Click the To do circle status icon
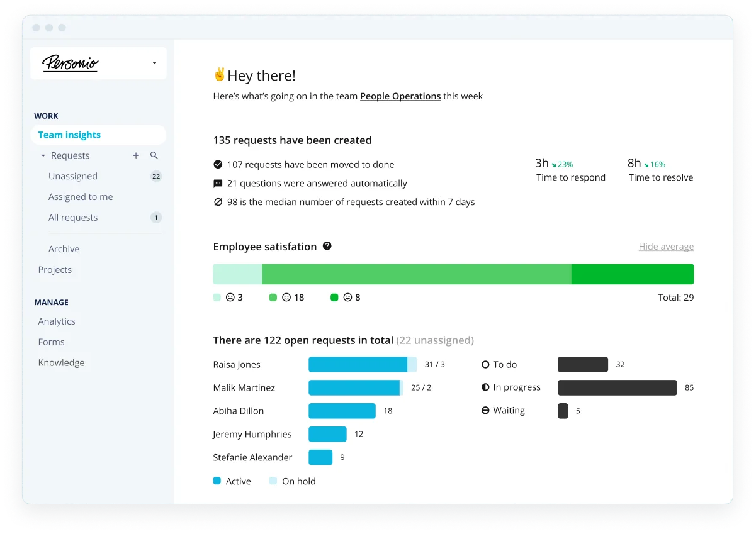This screenshot has width=756, height=534. [x=485, y=364]
